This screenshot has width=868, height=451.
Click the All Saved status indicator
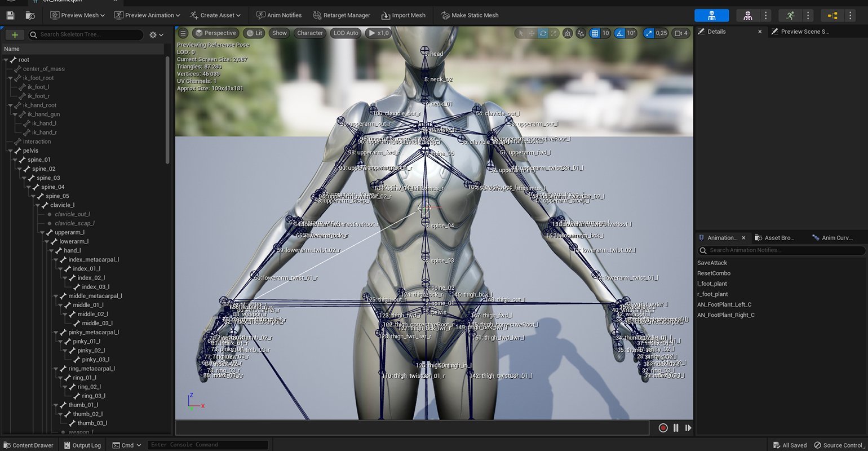(x=790, y=445)
